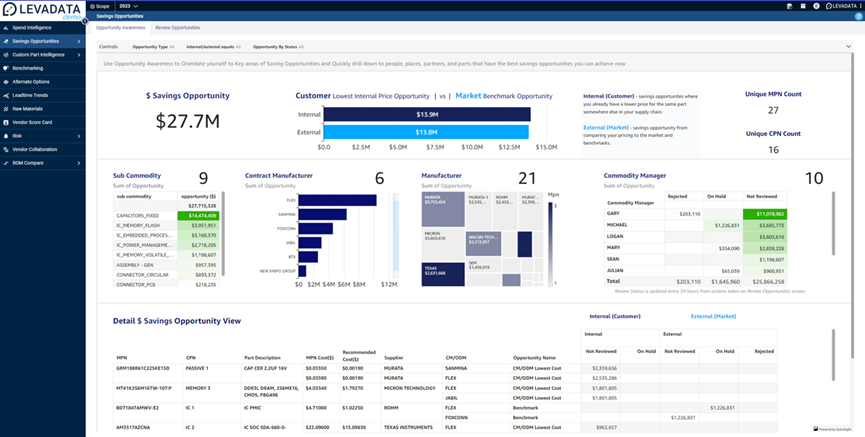Open the Opportunity Type filter control

coord(153,47)
